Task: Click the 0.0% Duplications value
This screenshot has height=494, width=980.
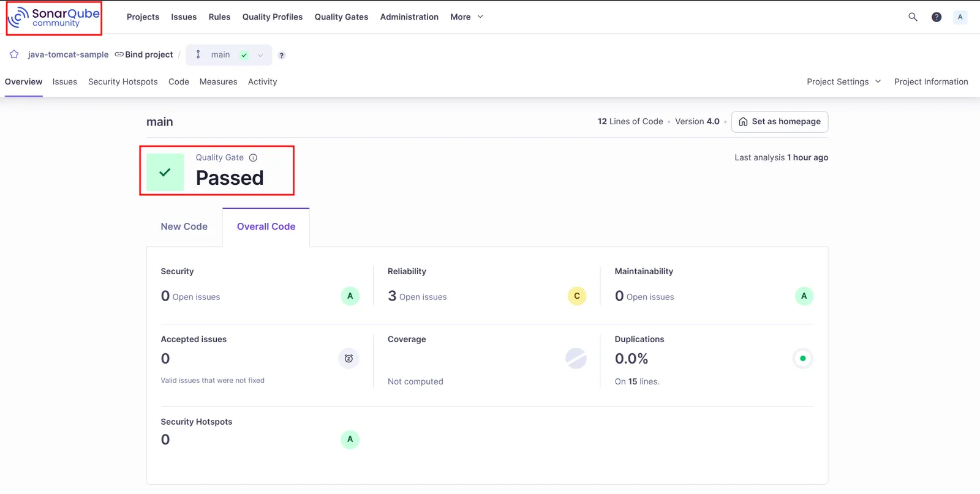Action: (631, 359)
